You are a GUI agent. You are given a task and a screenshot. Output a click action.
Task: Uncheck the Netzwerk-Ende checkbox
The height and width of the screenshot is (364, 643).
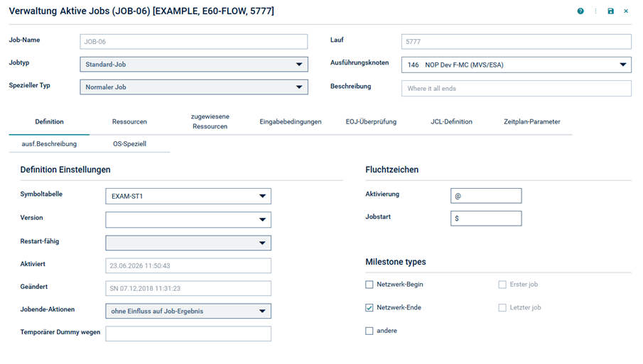tap(369, 307)
